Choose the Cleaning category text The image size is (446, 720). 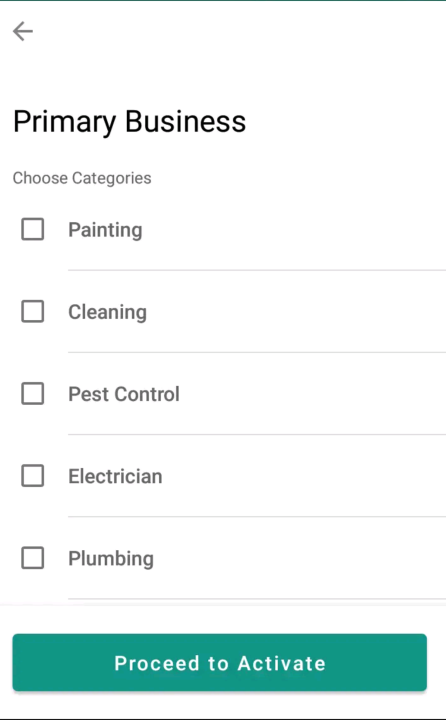coord(107,312)
